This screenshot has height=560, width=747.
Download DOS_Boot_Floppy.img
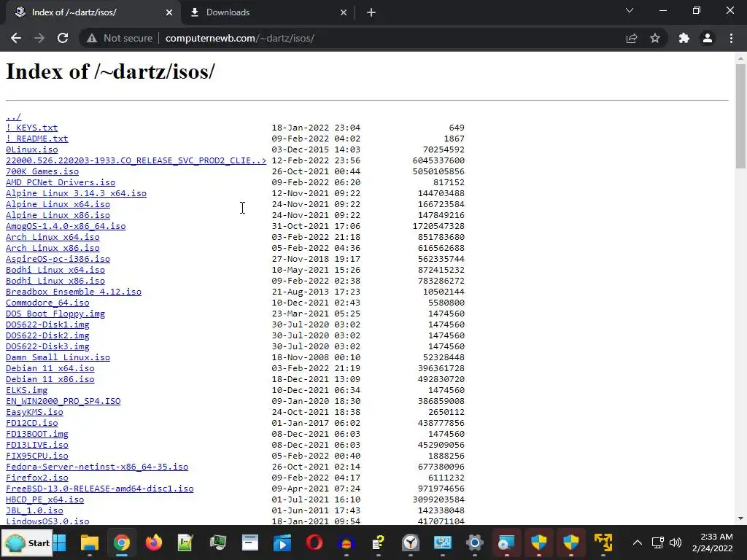click(55, 314)
